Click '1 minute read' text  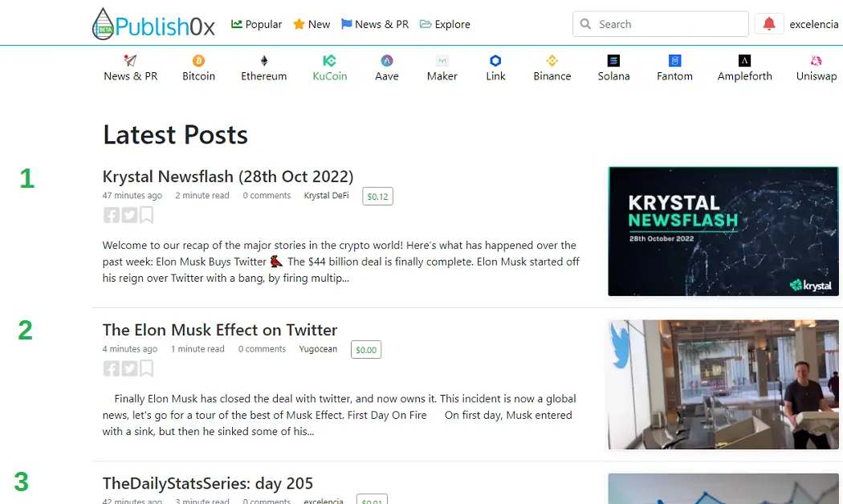point(198,349)
